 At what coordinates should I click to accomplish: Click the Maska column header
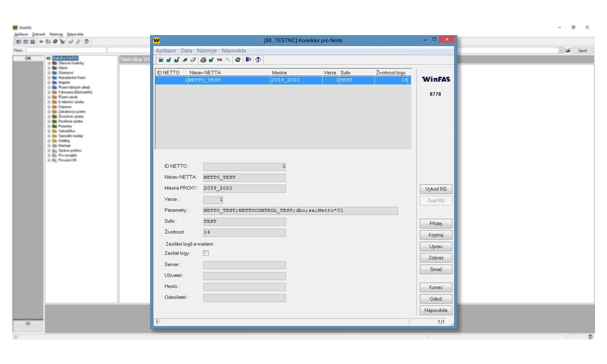click(279, 73)
